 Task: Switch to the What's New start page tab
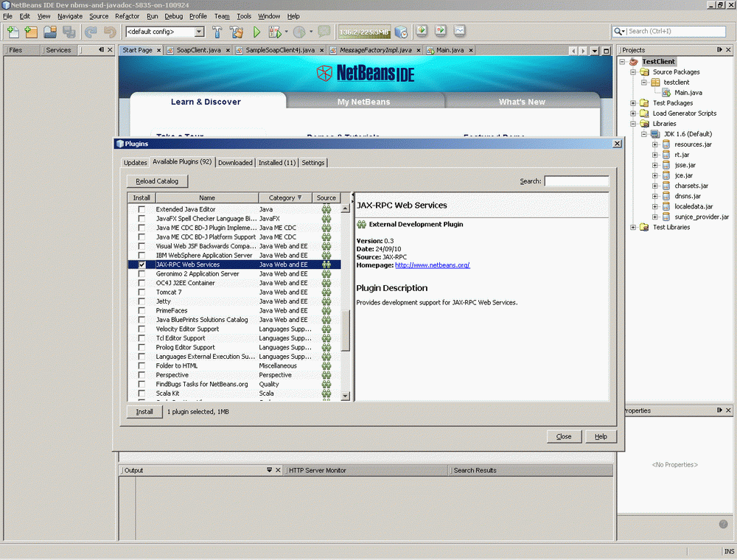coord(522,102)
